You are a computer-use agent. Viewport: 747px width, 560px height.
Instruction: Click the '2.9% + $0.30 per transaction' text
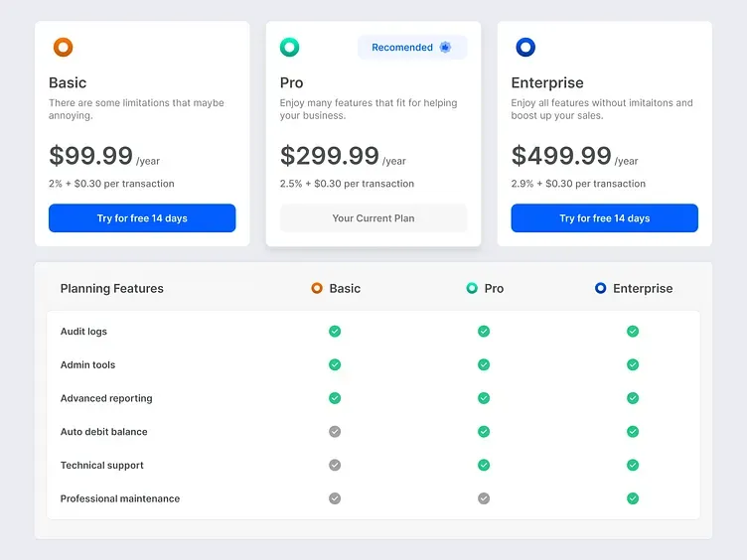[578, 184]
